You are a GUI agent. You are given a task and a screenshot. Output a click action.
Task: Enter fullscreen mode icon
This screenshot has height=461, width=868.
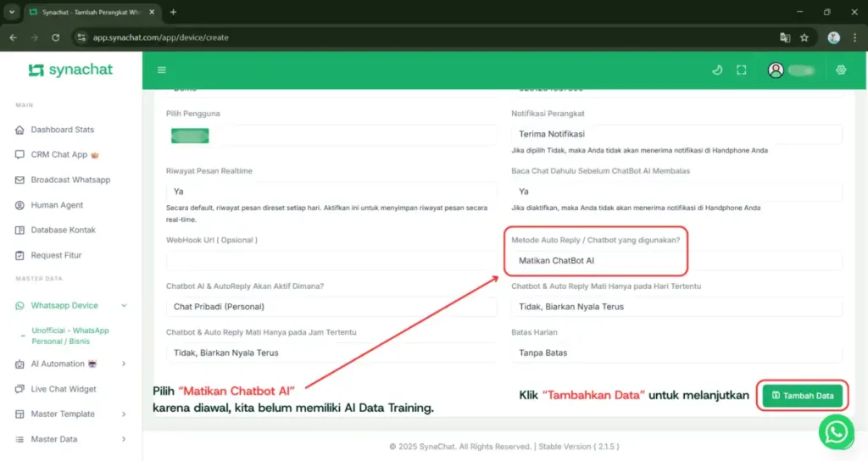(741, 69)
